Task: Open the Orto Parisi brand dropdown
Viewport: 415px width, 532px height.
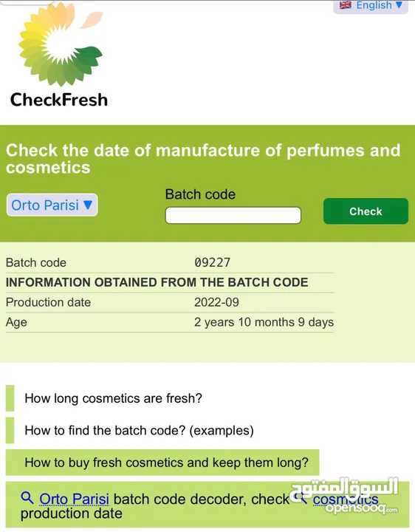Action: click(52, 205)
